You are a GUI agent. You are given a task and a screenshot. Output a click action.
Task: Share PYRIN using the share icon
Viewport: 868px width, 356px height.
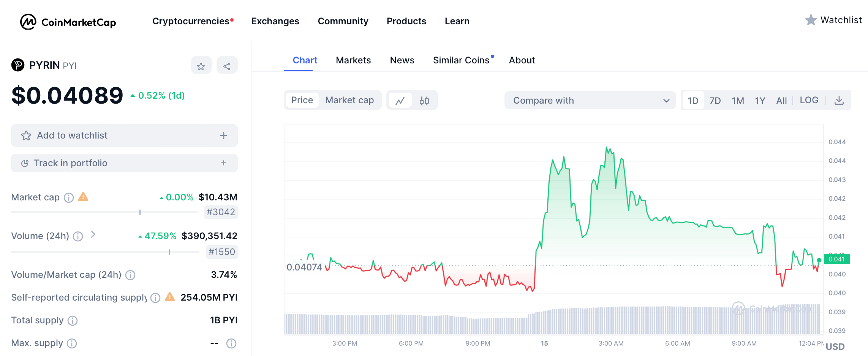click(x=227, y=66)
